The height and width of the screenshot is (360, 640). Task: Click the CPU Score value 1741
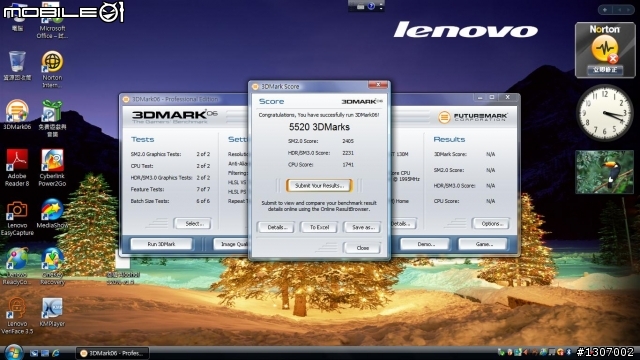click(x=348, y=165)
